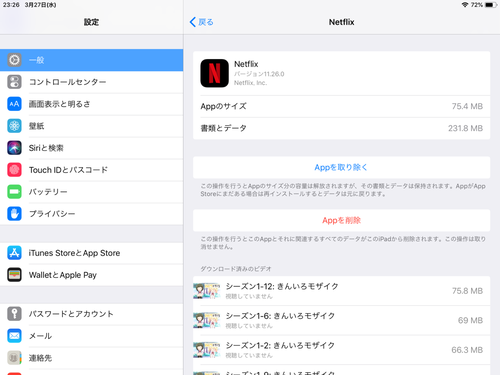
Task: Tap the パスワードとアカウント key icon
Action: coord(14,314)
